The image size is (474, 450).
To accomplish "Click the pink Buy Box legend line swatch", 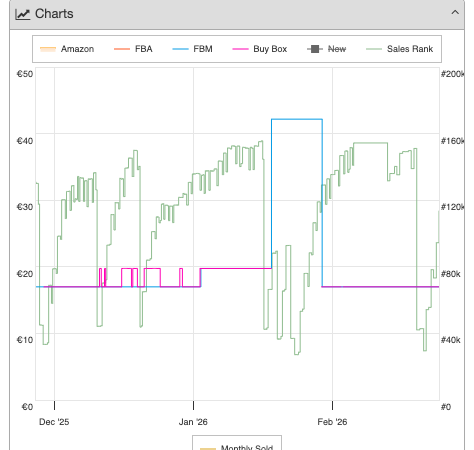I will (240, 49).
